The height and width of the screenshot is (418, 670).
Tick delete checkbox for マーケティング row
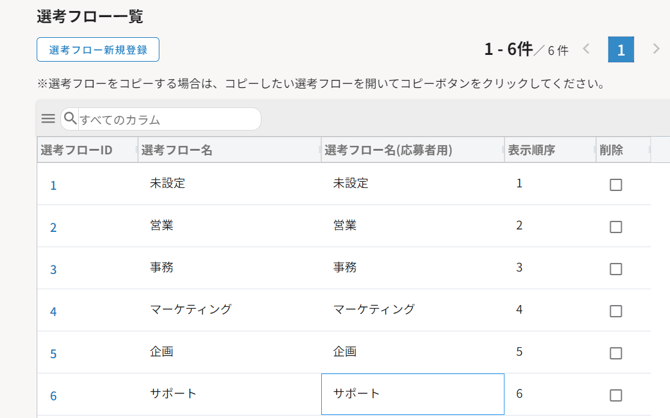click(x=616, y=311)
